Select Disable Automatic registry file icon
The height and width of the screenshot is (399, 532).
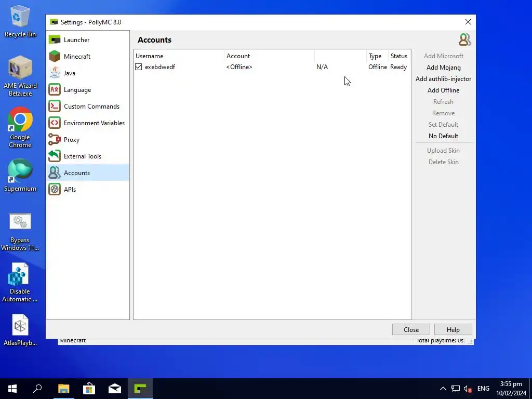20,283
